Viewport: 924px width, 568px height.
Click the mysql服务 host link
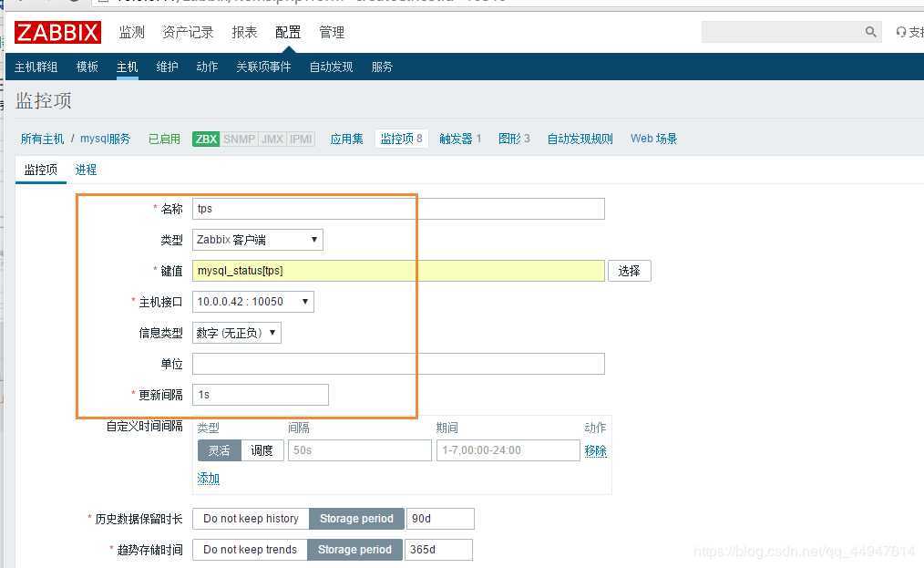tap(105, 139)
